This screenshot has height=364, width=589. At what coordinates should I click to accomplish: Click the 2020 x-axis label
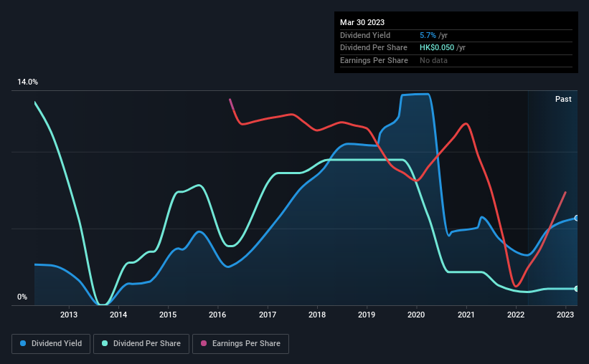click(x=416, y=315)
